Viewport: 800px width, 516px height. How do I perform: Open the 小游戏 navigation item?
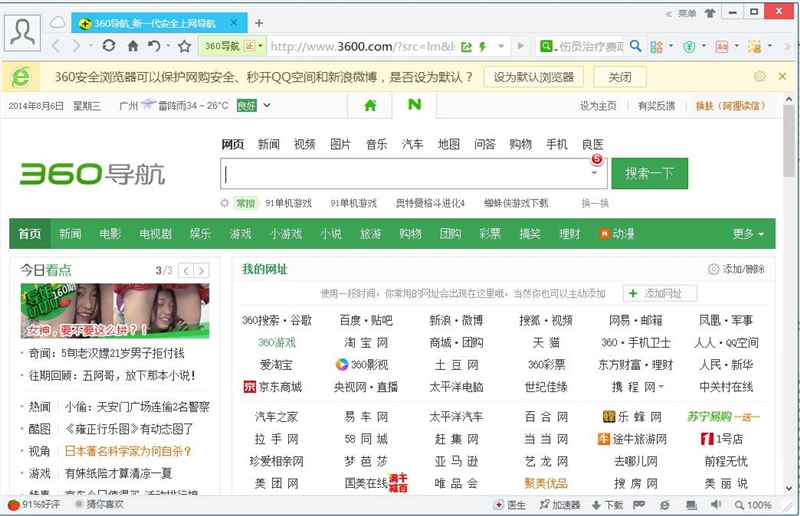pos(286,234)
